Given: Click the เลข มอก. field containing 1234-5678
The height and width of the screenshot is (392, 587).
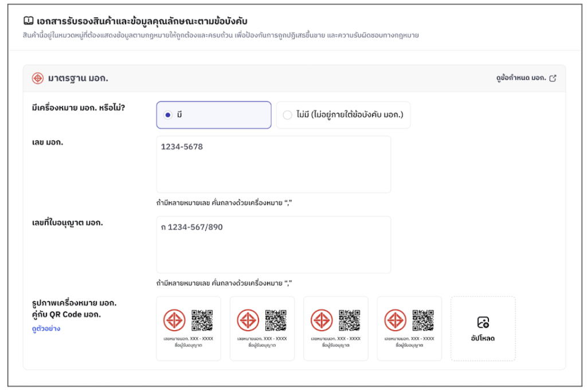Looking at the screenshot, I should click(273, 164).
